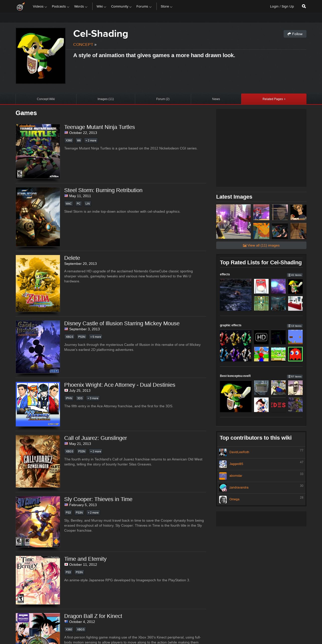322x644 pixels.
Task: Expand the Podcasts dropdown menu
Action: tap(60, 7)
